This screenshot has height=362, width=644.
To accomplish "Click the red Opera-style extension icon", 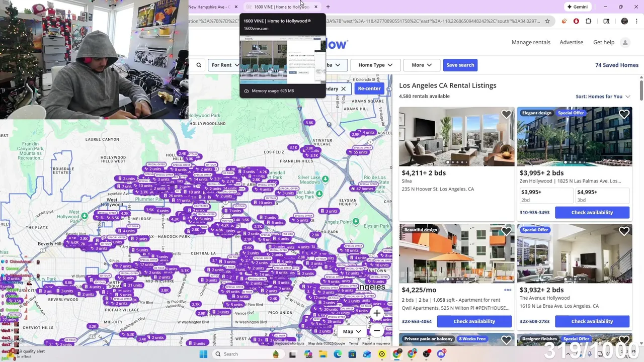I will 576,21.
